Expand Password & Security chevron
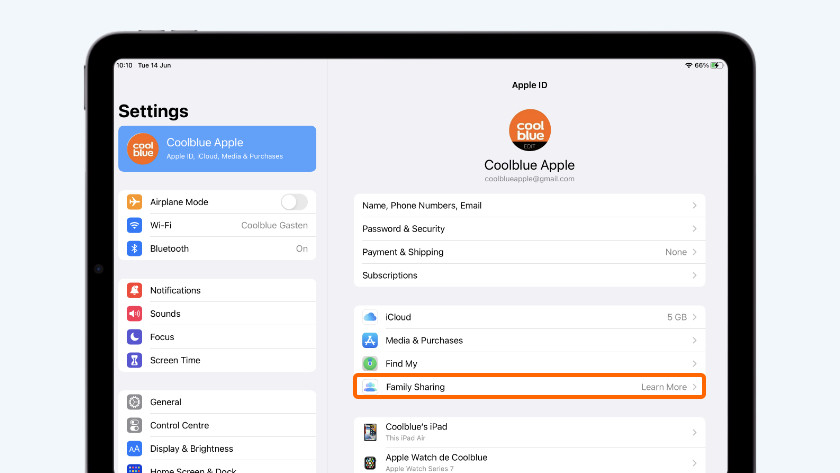 (694, 229)
